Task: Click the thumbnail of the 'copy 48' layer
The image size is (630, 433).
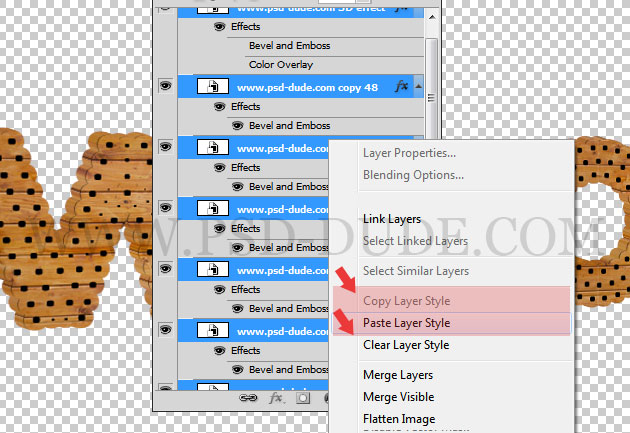Action: [213, 86]
